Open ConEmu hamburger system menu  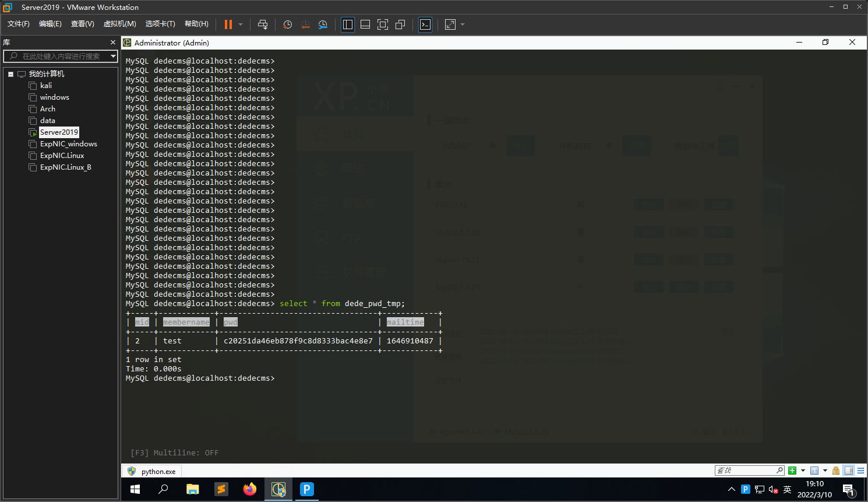(x=860, y=471)
